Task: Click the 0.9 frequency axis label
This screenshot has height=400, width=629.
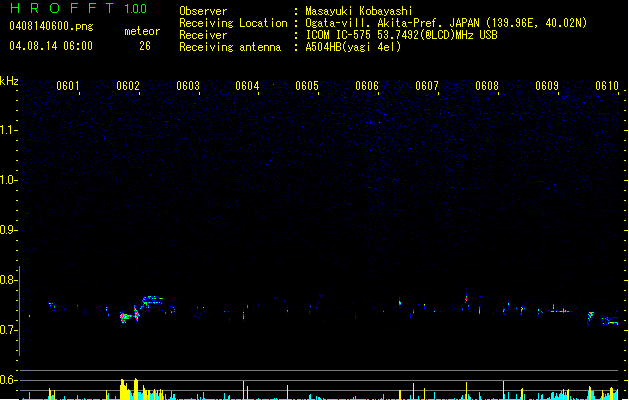Action: pyautogui.click(x=7, y=230)
